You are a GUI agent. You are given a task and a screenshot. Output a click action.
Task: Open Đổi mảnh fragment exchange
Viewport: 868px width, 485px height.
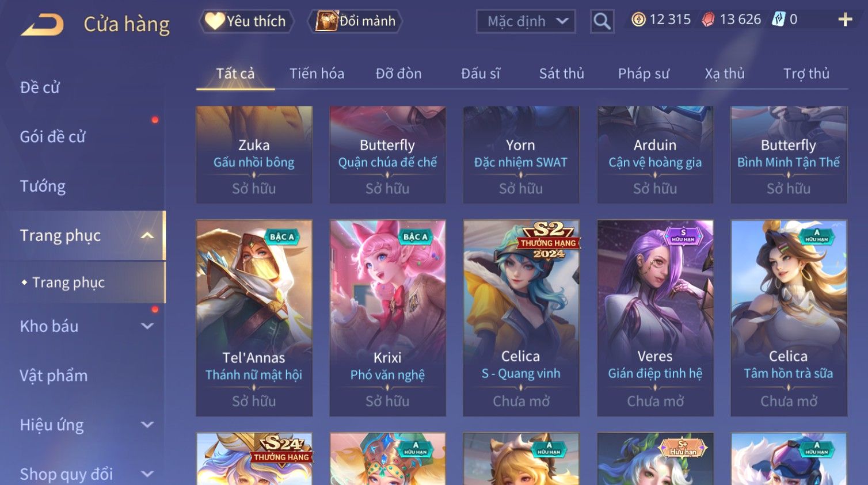[x=356, y=21]
